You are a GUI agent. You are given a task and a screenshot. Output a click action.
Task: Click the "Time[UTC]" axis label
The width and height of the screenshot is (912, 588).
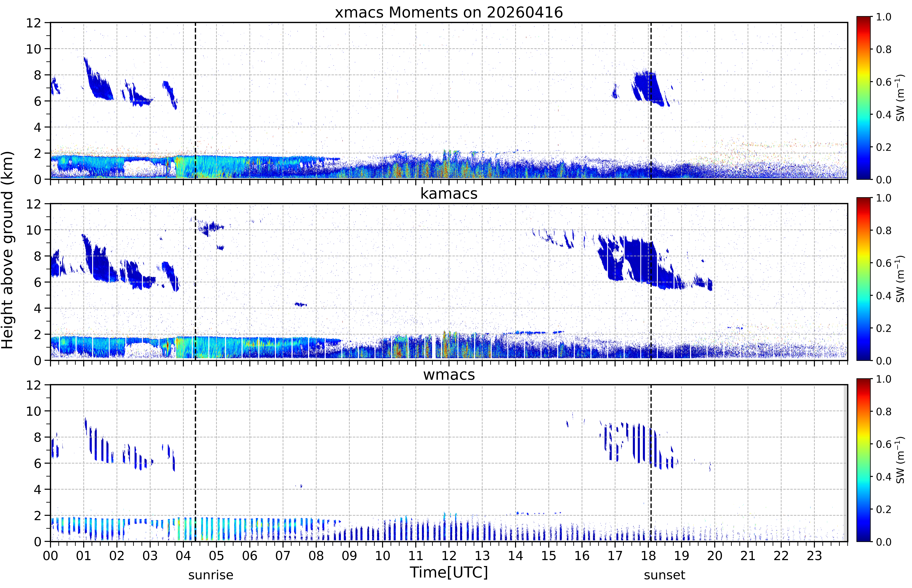pyautogui.click(x=449, y=572)
